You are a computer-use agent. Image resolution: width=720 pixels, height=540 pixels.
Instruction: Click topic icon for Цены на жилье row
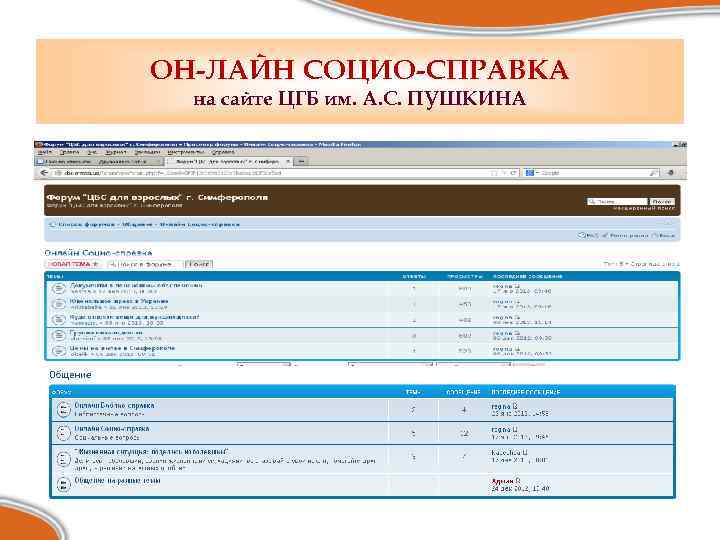click(x=59, y=351)
